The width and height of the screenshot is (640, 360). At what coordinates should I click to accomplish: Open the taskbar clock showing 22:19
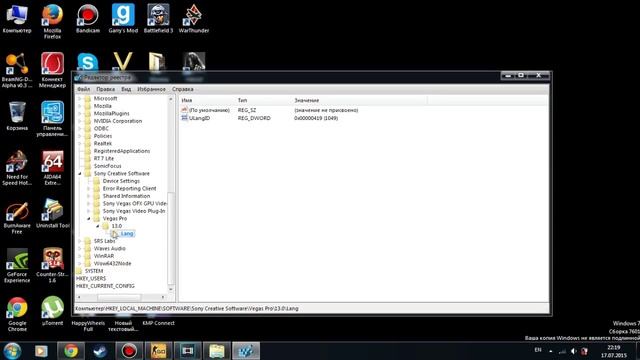[613, 351]
